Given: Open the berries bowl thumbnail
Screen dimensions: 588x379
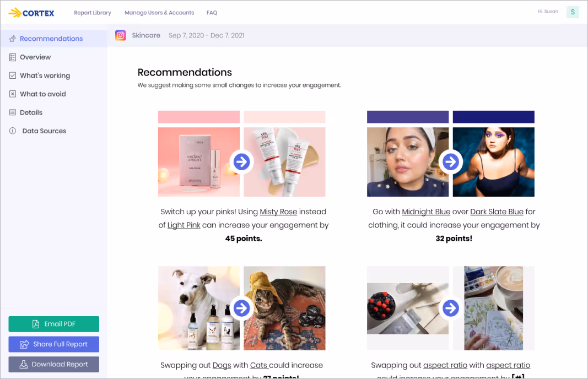Looking at the screenshot, I should click(408, 308).
